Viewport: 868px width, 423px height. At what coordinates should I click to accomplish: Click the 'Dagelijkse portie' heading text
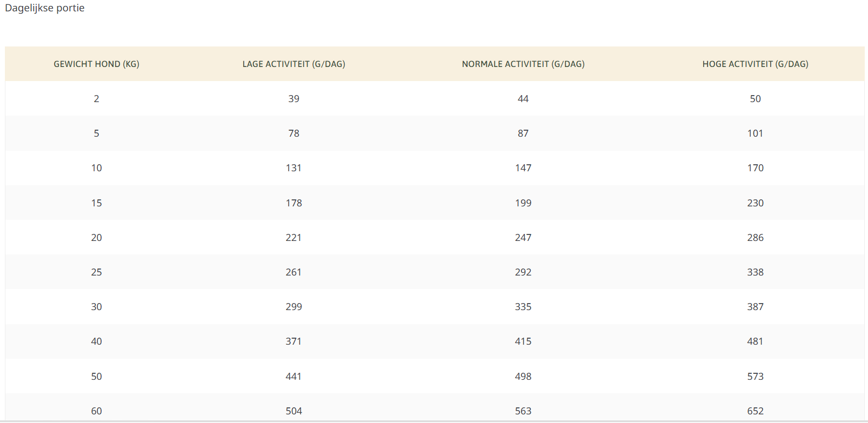[x=45, y=8]
